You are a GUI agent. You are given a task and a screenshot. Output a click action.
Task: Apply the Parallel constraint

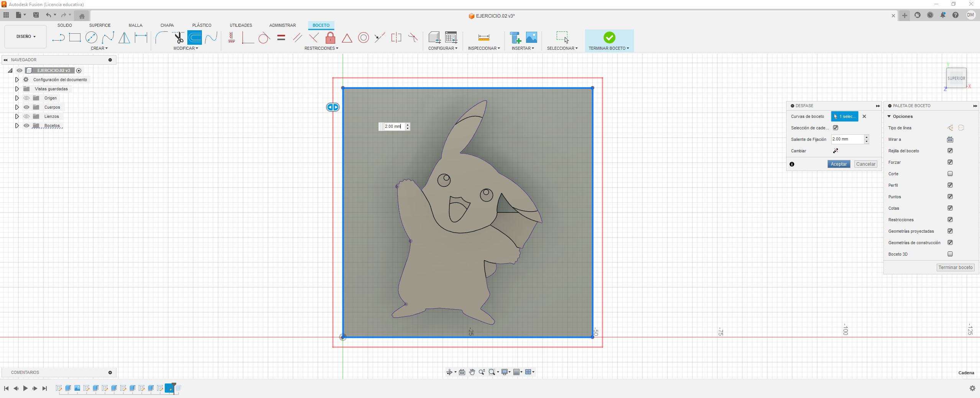(x=297, y=38)
